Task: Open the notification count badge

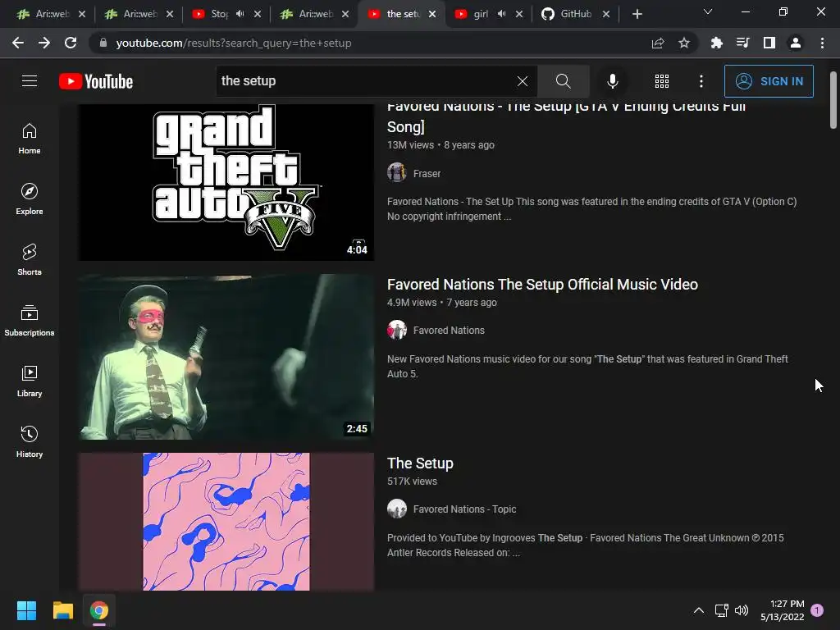Action: (x=817, y=610)
